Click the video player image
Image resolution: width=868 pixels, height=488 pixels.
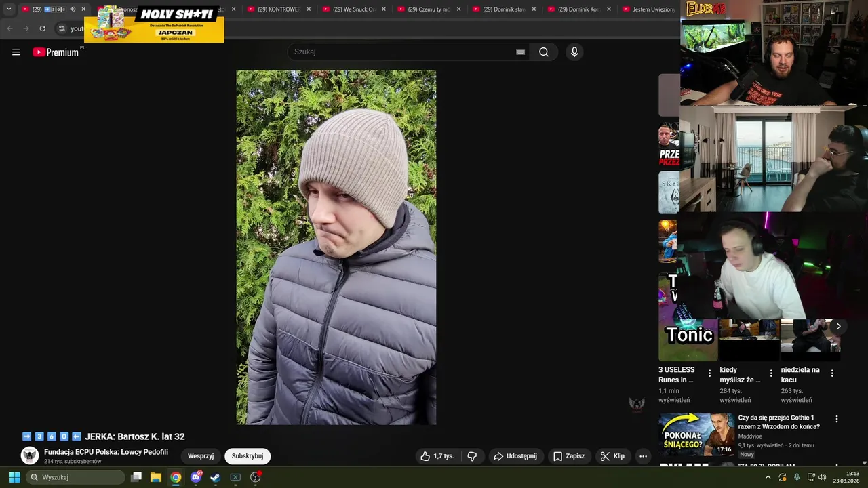coord(336,247)
